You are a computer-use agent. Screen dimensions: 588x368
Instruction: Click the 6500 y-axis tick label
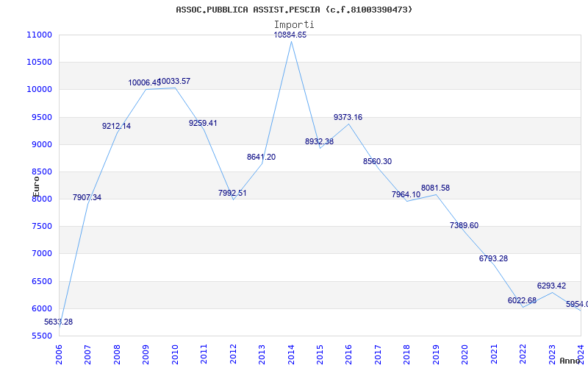42,281
